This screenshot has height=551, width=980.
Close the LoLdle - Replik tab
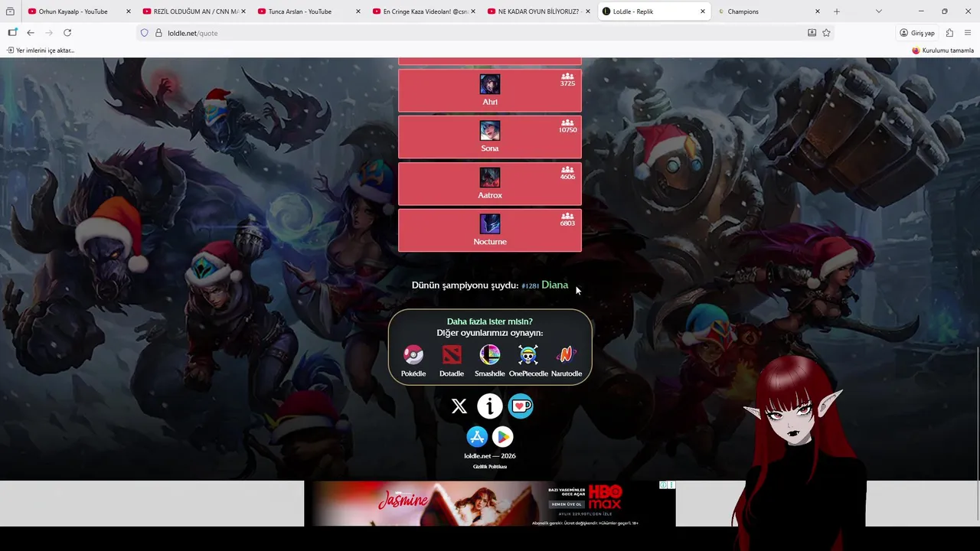pos(703,11)
